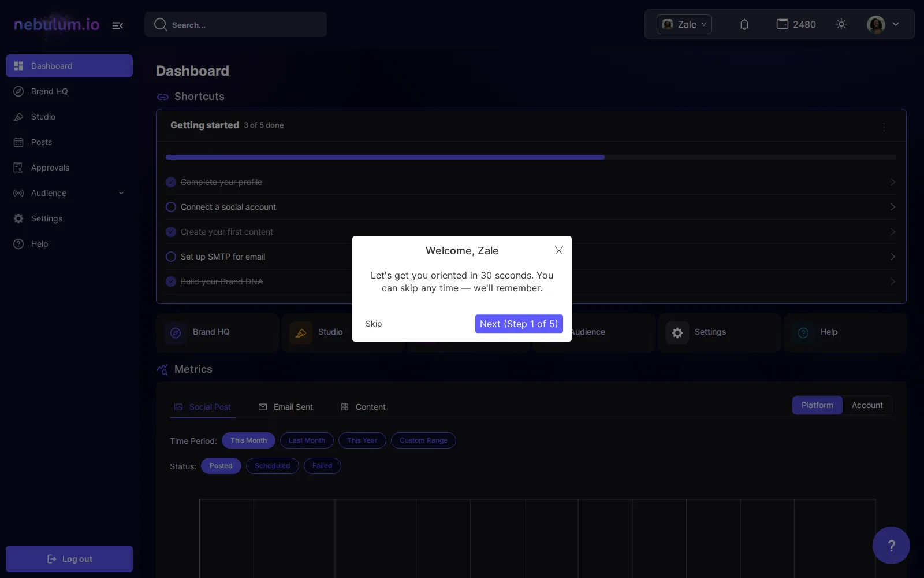Expand Connect a social account chevron
This screenshot has width=924, height=578.
[893, 207]
